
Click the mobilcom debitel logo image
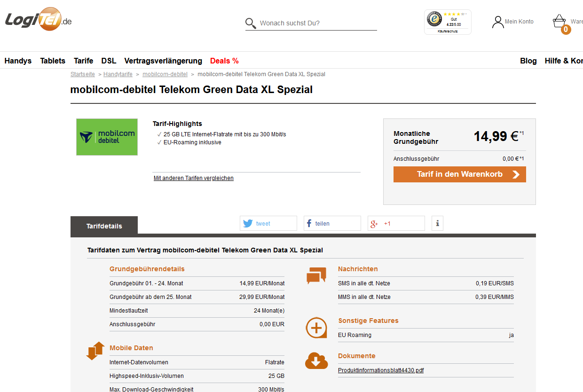[x=107, y=137]
